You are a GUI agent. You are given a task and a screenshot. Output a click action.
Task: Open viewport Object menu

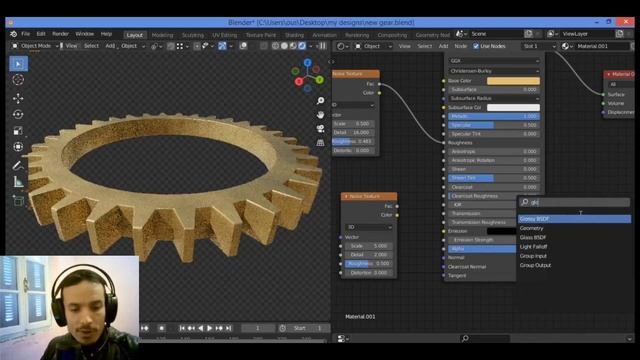click(129, 46)
